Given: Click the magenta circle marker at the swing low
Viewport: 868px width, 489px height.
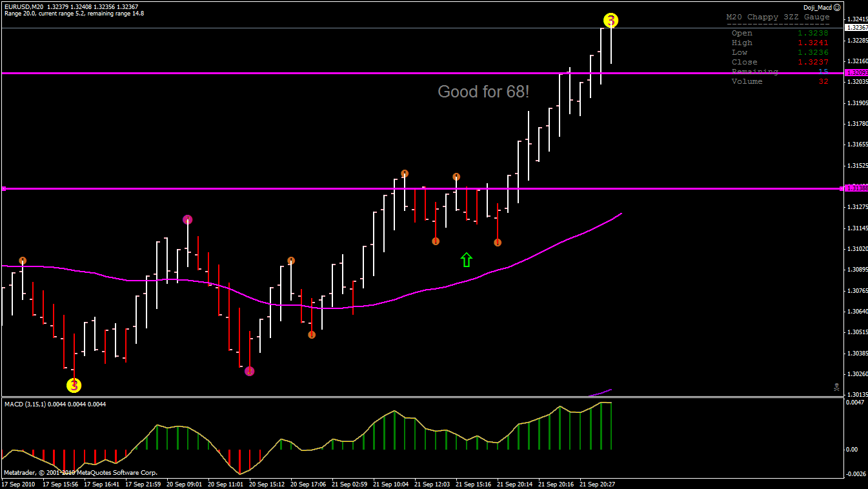Looking at the screenshot, I should pos(250,371).
